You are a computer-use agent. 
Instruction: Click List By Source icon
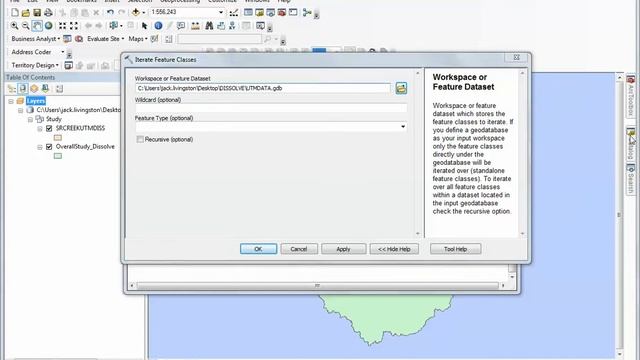pos(23,89)
